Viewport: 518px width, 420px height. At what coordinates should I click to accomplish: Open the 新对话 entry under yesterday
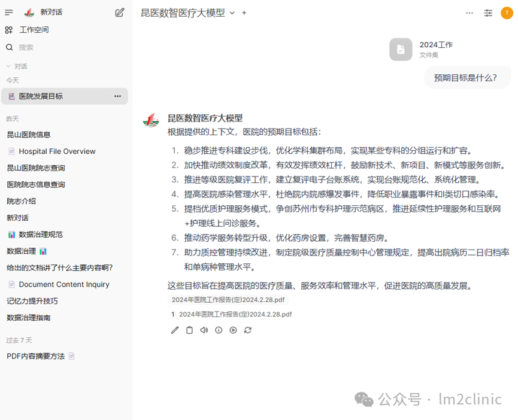(x=18, y=218)
